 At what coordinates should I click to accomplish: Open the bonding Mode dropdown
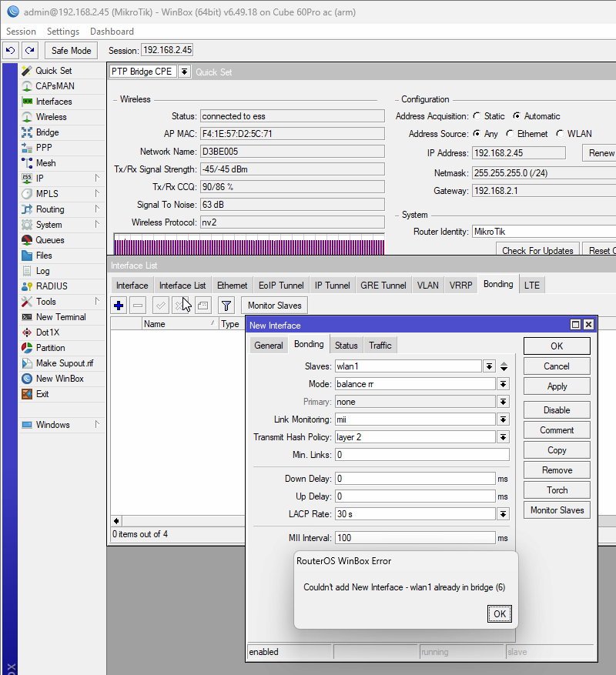pos(503,384)
